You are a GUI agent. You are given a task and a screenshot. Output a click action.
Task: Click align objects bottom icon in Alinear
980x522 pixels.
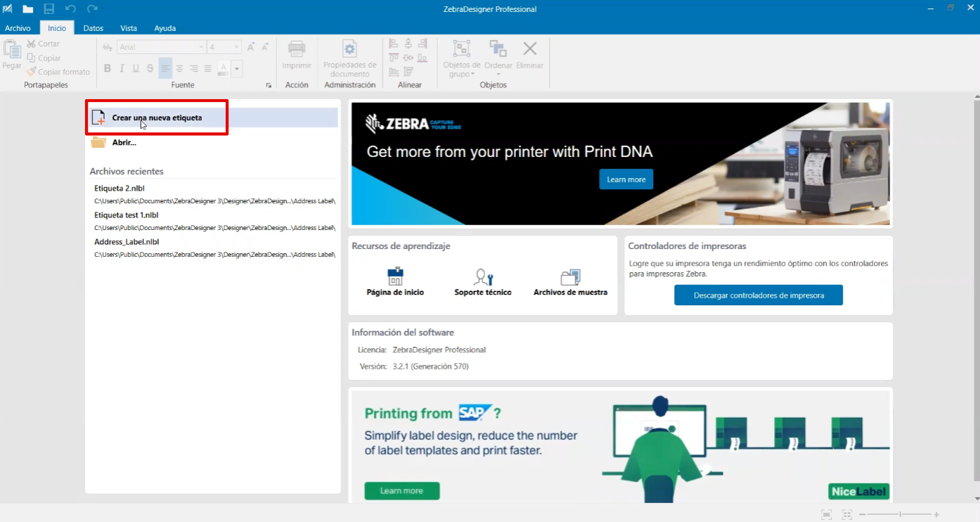tap(423, 58)
